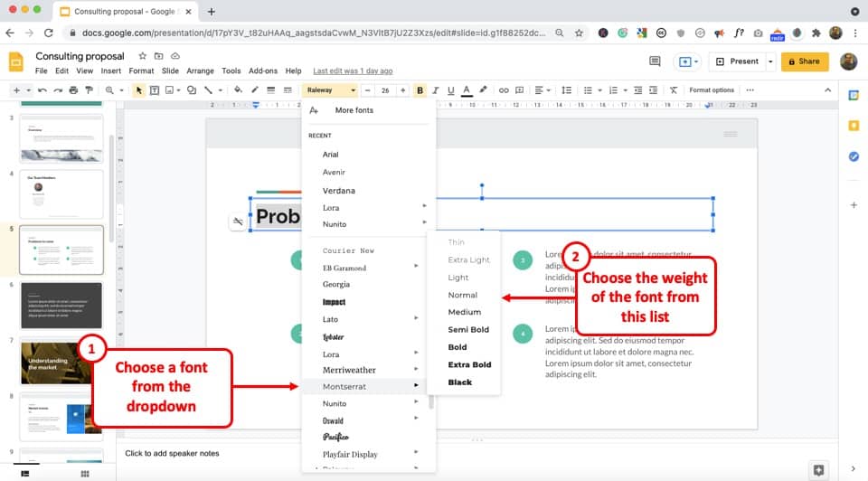Viewport: 868px width, 481px height.
Task: Click the Print icon
Action: pyautogui.click(x=73, y=90)
